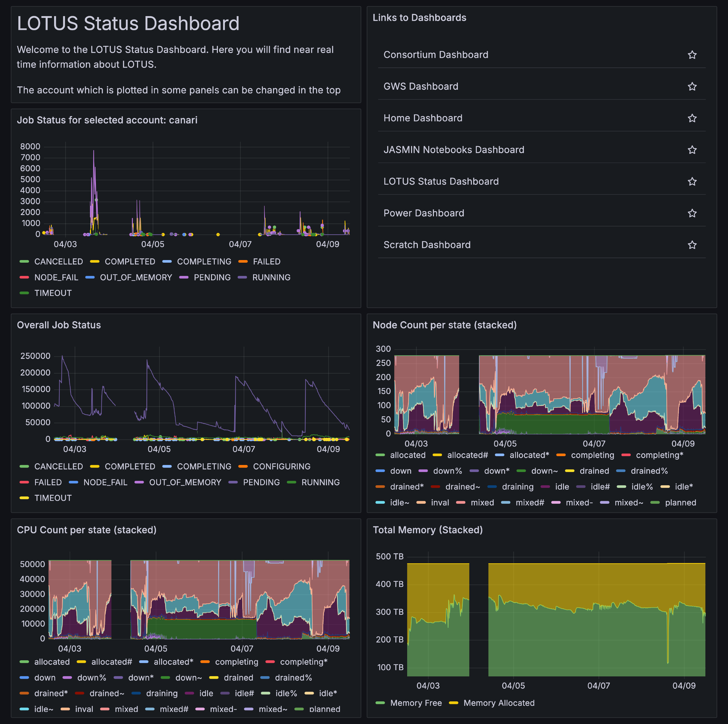Star the Home Dashboard link
The width and height of the screenshot is (728, 724).
(x=692, y=118)
